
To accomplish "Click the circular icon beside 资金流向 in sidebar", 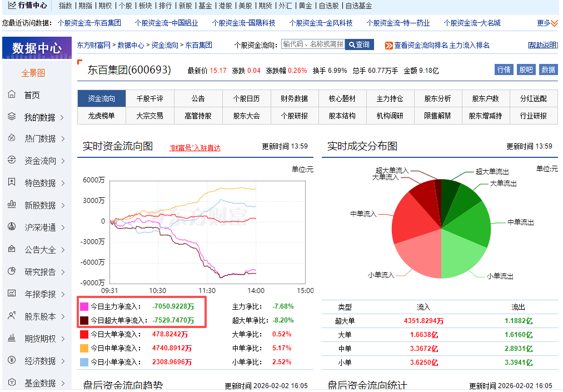I will click(12, 160).
